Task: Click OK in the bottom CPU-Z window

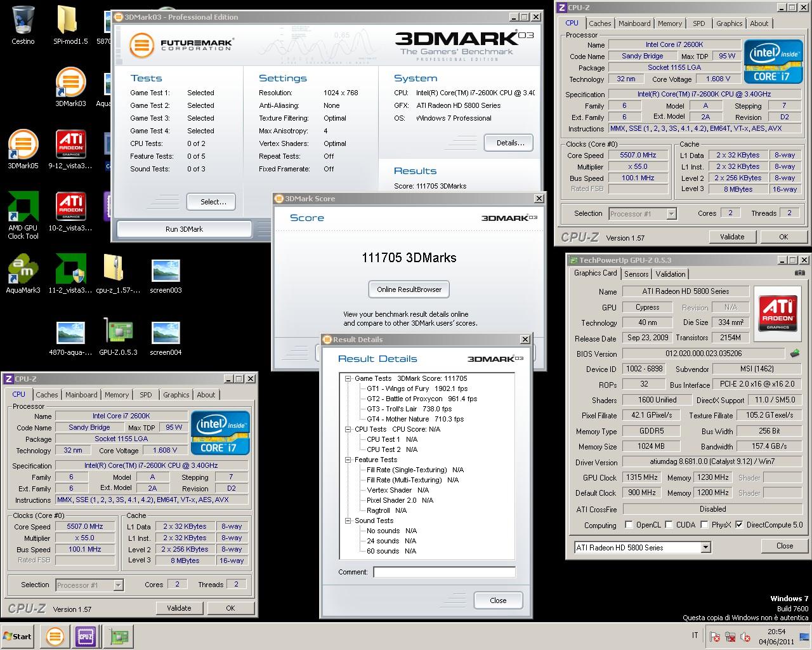Action: click(230, 608)
